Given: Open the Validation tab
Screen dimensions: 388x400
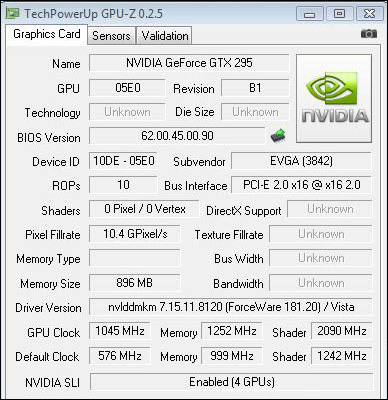Looking at the screenshot, I should tap(165, 36).
